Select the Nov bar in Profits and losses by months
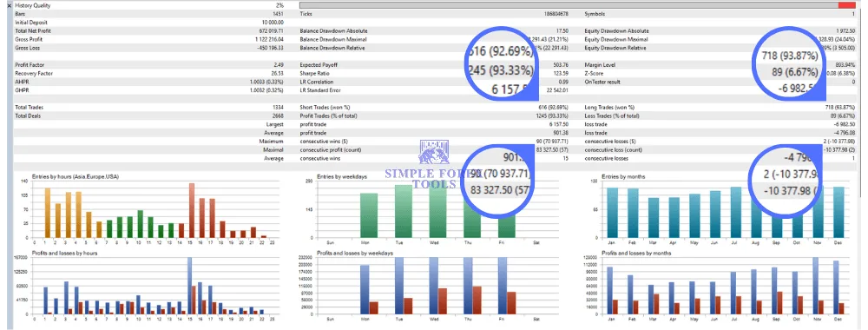 [x=815, y=287]
